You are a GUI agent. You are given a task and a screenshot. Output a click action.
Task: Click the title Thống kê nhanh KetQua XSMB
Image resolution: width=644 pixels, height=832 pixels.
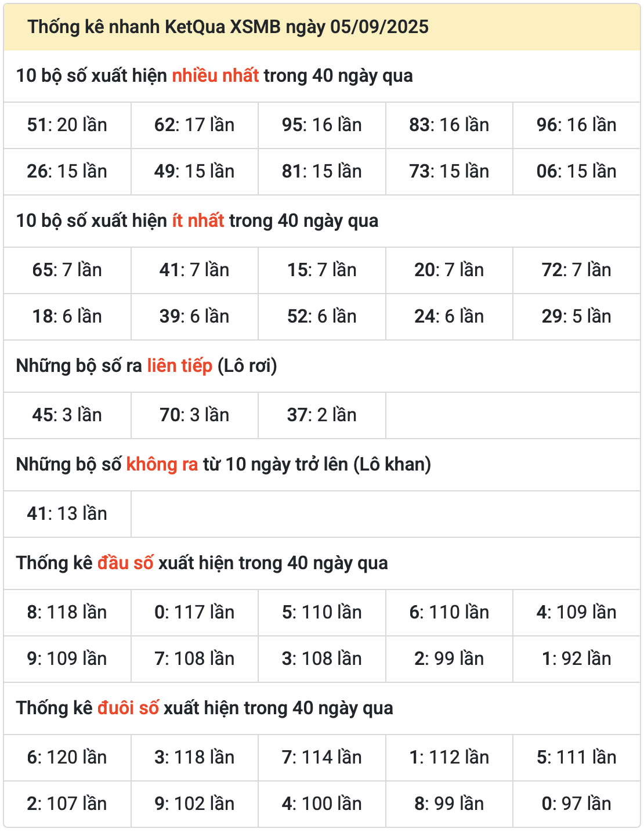pos(228,27)
